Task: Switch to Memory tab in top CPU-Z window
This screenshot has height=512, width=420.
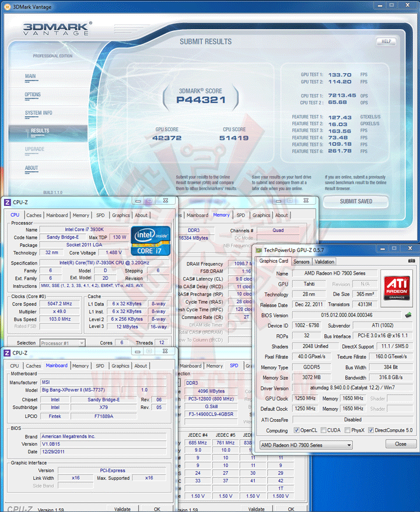Action: pos(80,215)
